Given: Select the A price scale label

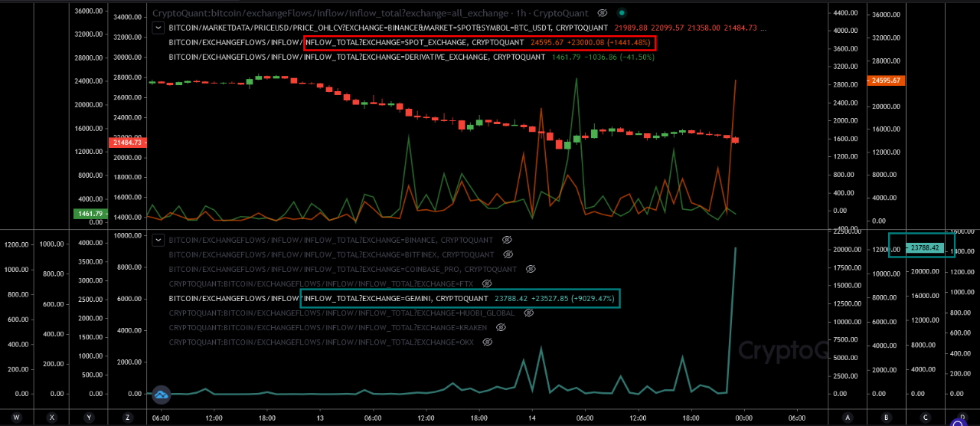Looking at the screenshot, I should pos(848,418).
